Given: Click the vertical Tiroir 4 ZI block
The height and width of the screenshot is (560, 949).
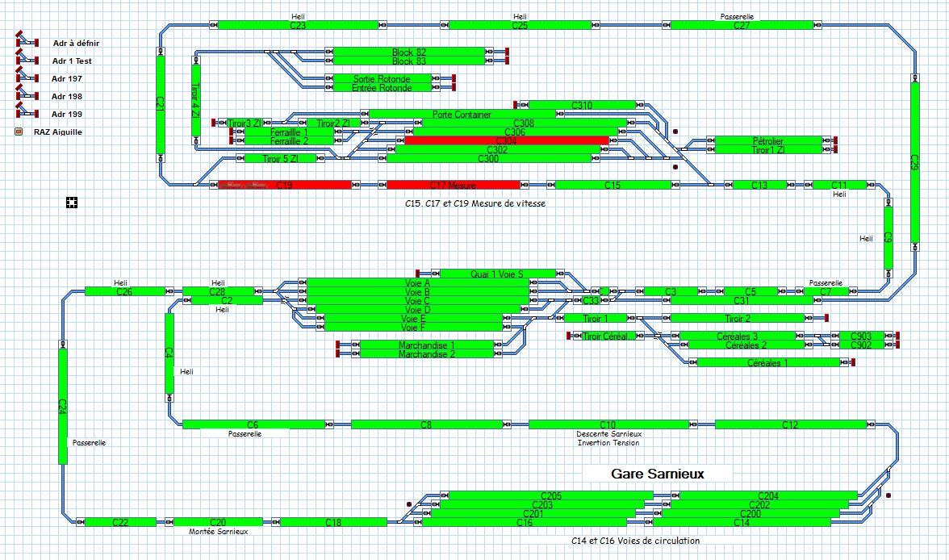Looking at the screenshot, I should pos(195,101).
